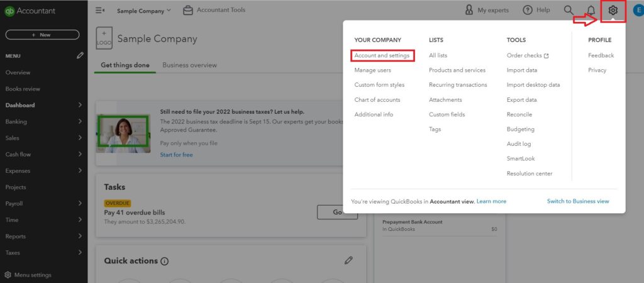Expand the Cash flow menu chevron
This screenshot has height=283, width=644.
pos(80,155)
